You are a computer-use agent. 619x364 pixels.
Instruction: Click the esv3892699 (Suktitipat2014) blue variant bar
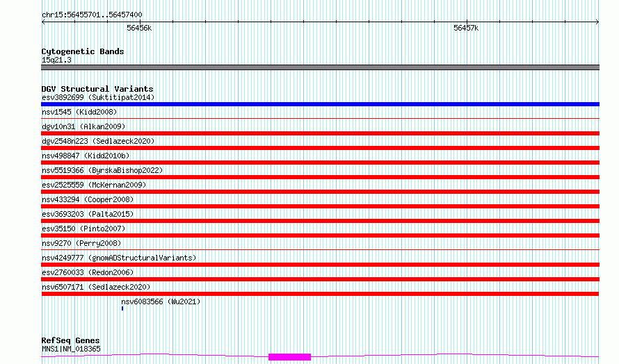pos(320,104)
